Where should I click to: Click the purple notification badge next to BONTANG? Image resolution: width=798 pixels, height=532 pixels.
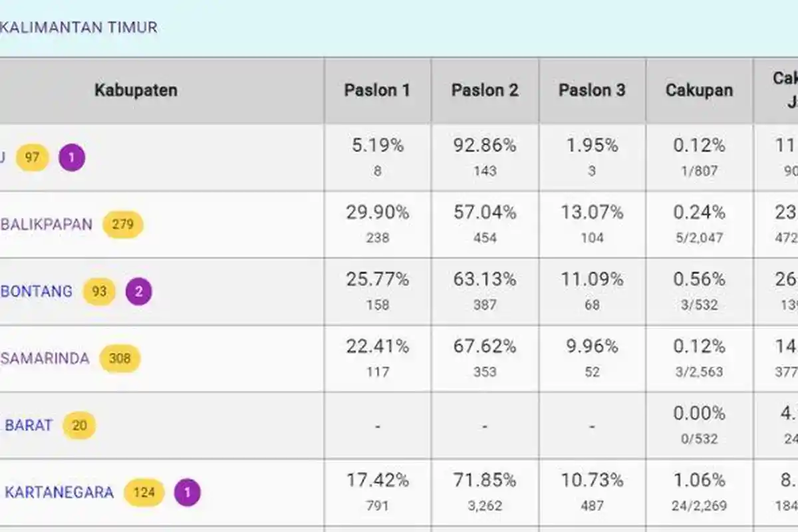pyautogui.click(x=139, y=291)
